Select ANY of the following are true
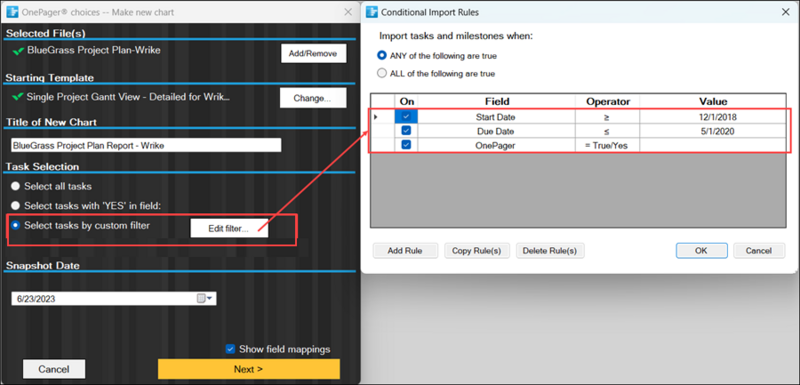 pyautogui.click(x=381, y=56)
